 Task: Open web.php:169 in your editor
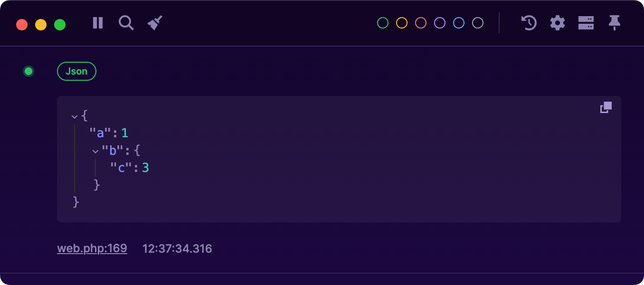[x=92, y=248]
